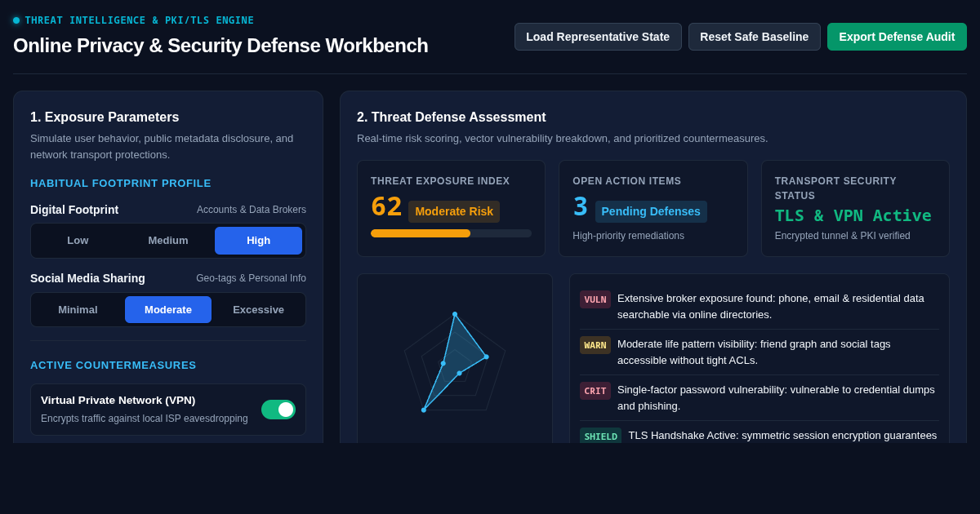
Task: Click the Pending Defenses badge
Action: coord(651,211)
